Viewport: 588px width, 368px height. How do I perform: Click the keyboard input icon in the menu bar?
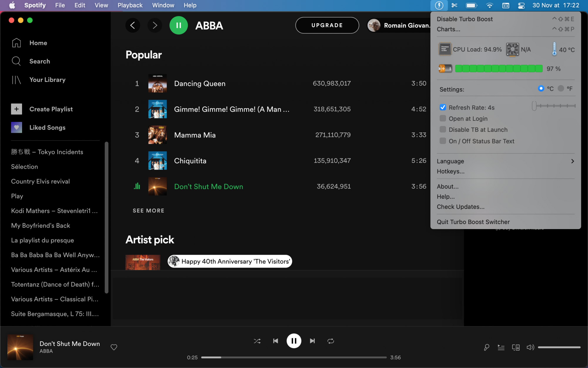click(506, 5)
